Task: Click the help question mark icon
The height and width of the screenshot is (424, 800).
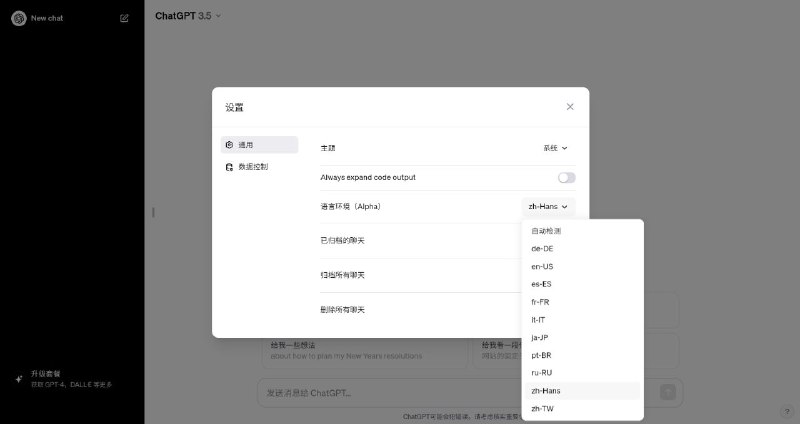Action: 787,412
